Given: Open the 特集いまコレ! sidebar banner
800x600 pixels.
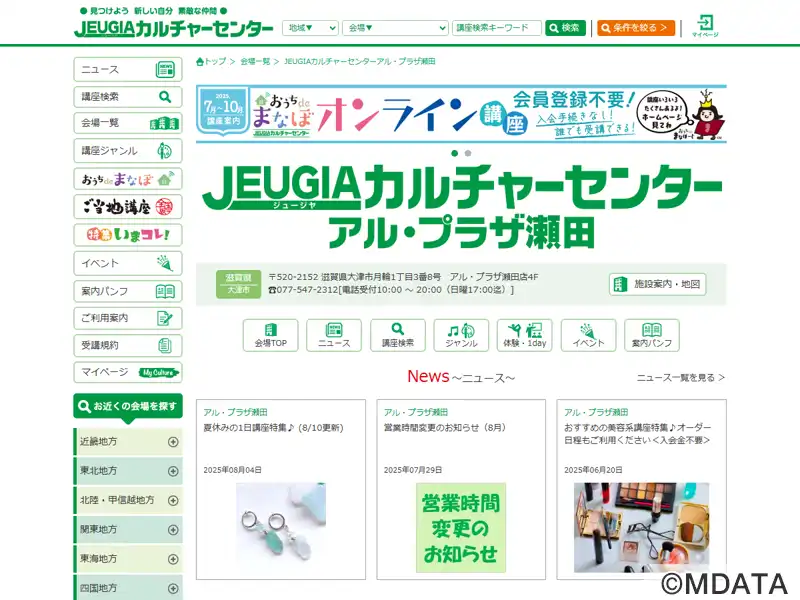Looking at the screenshot, I should click(x=128, y=235).
